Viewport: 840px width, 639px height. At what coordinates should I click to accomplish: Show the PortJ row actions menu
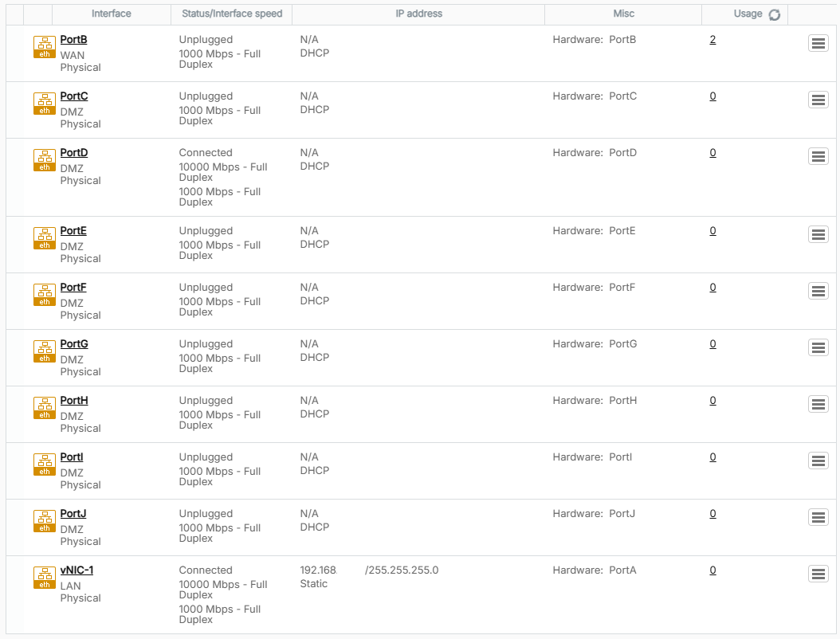pos(818,517)
